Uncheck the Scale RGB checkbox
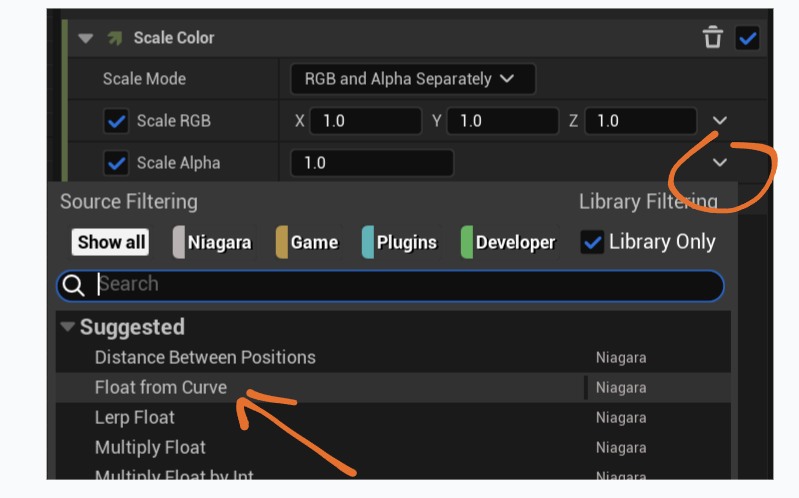Image resolution: width=799 pixels, height=498 pixels. [x=117, y=121]
